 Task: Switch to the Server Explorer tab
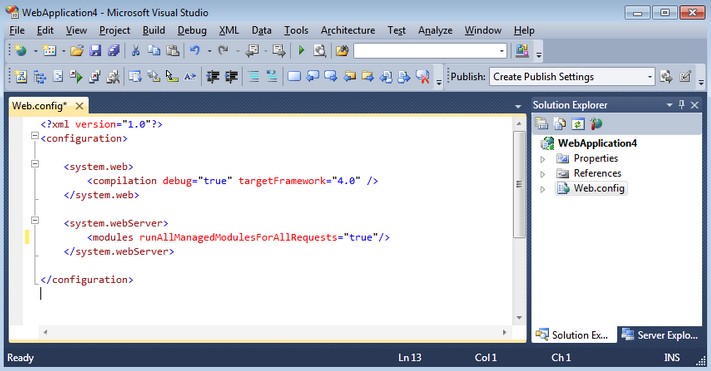point(660,335)
